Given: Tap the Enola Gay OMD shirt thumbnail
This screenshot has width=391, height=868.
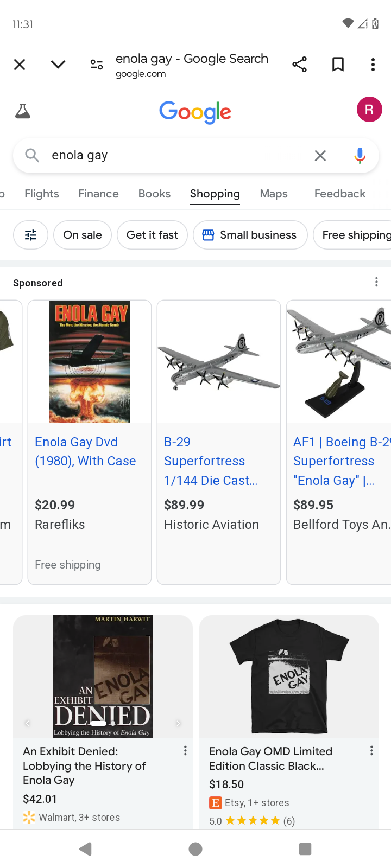Looking at the screenshot, I should (289, 676).
